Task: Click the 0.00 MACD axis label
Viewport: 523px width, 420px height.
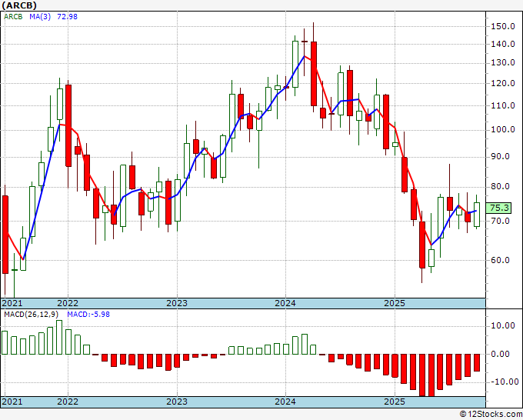Action: click(501, 354)
